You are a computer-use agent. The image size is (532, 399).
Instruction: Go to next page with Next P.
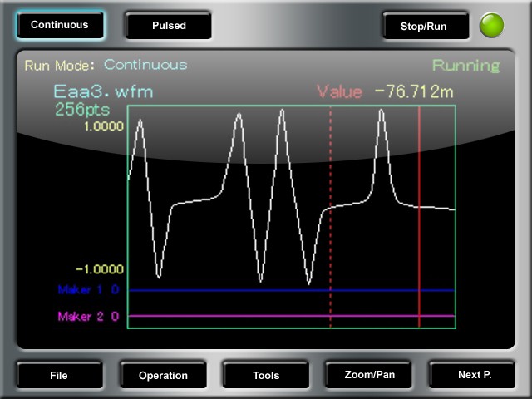point(475,375)
